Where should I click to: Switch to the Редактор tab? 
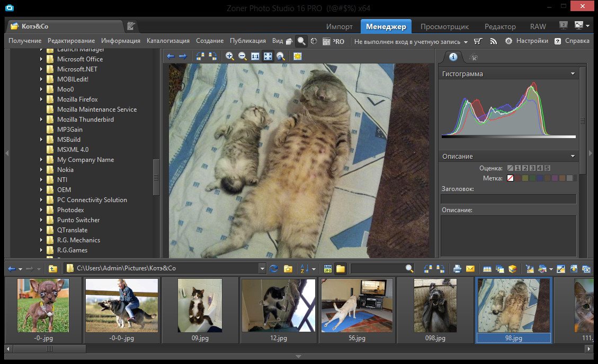[x=499, y=26]
